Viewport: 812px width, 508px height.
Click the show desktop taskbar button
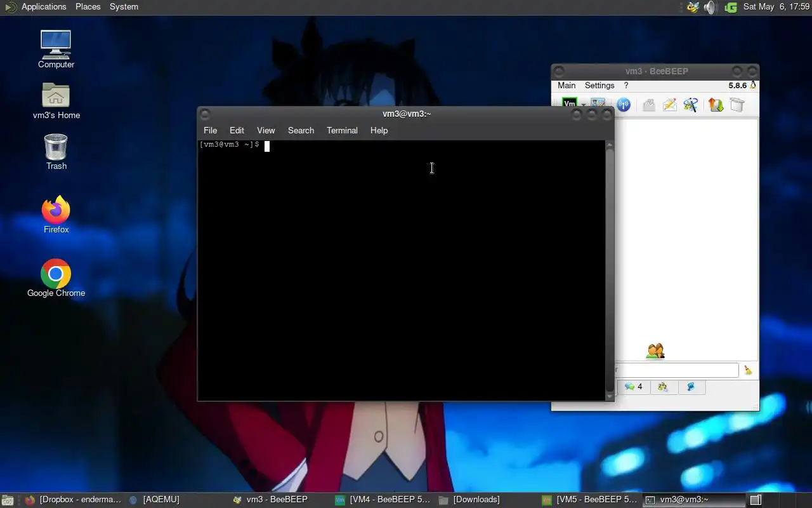(x=7, y=500)
